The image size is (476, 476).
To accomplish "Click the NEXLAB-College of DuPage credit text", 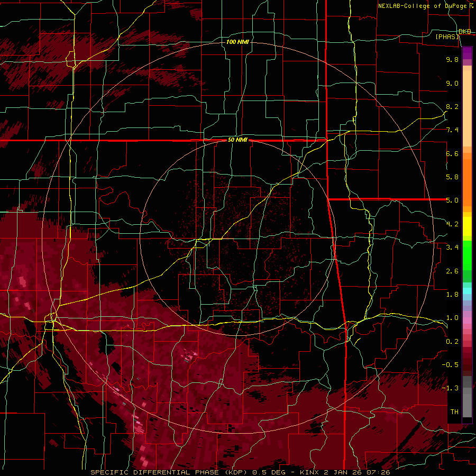I will (423, 6).
